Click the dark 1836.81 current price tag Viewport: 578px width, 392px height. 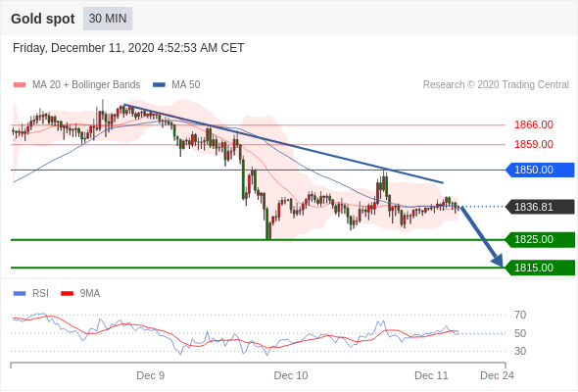coord(540,207)
